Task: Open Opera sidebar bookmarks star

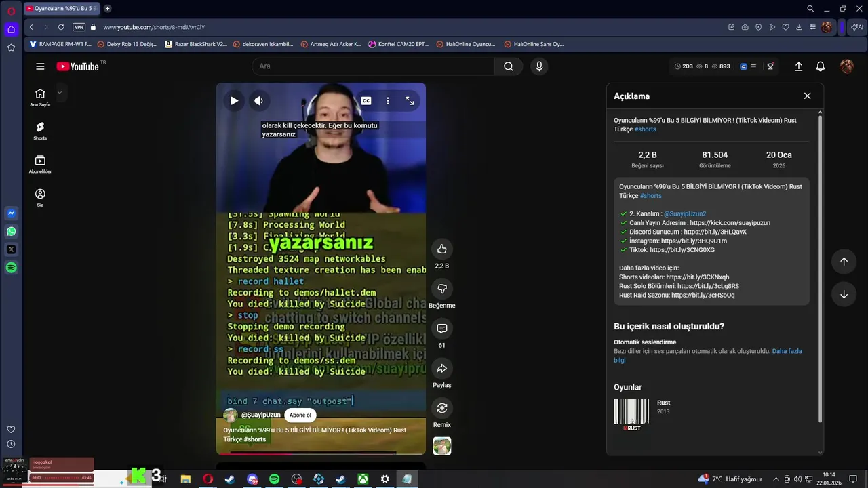Action: coord(11,47)
